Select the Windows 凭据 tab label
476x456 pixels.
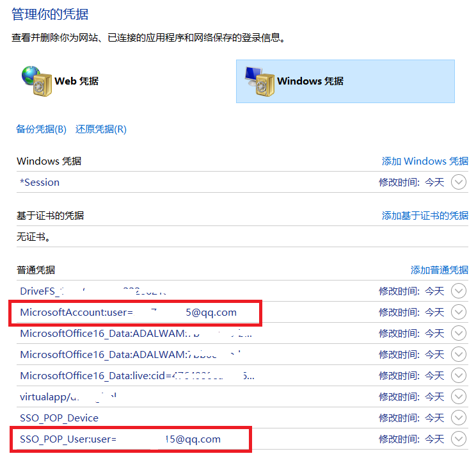(x=310, y=81)
